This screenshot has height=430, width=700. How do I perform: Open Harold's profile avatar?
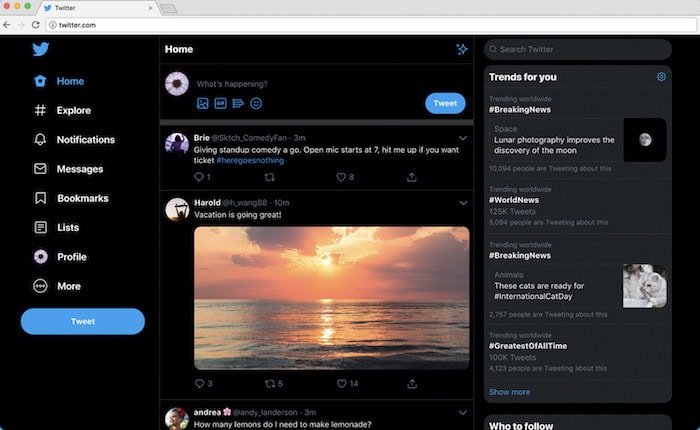pyautogui.click(x=177, y=209)
